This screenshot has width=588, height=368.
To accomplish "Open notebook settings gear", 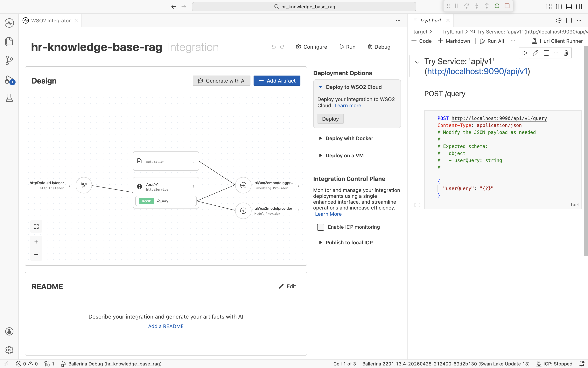I will [559, 20].
